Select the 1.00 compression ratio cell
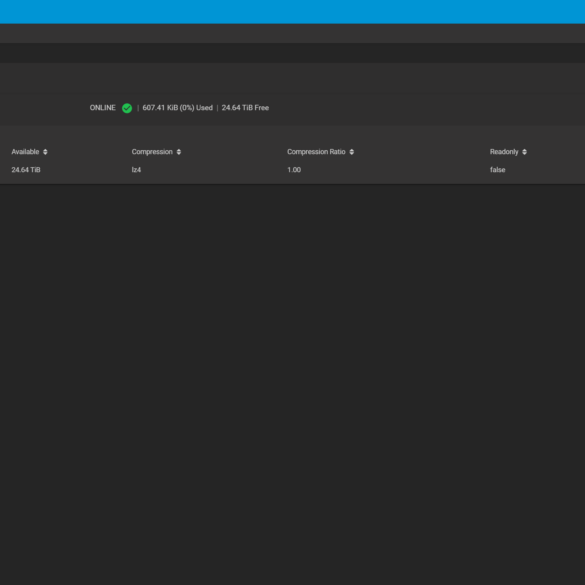Image resolution: width=585 pixels, height=585 pixels. 294,170
